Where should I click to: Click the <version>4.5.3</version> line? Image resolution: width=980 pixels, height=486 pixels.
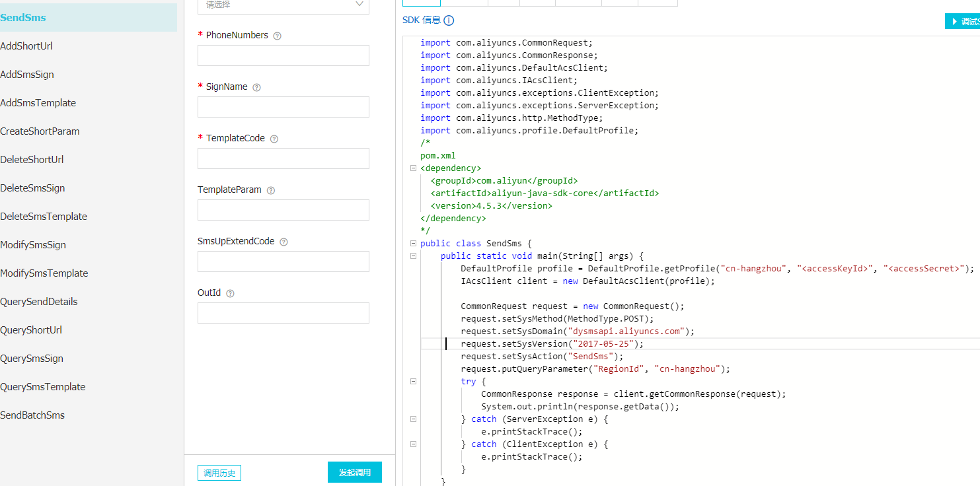(x=492, y=206)
